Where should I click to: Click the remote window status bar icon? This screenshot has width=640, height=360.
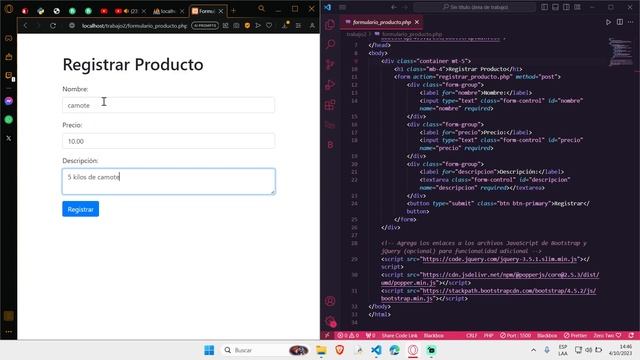(327, 336)
